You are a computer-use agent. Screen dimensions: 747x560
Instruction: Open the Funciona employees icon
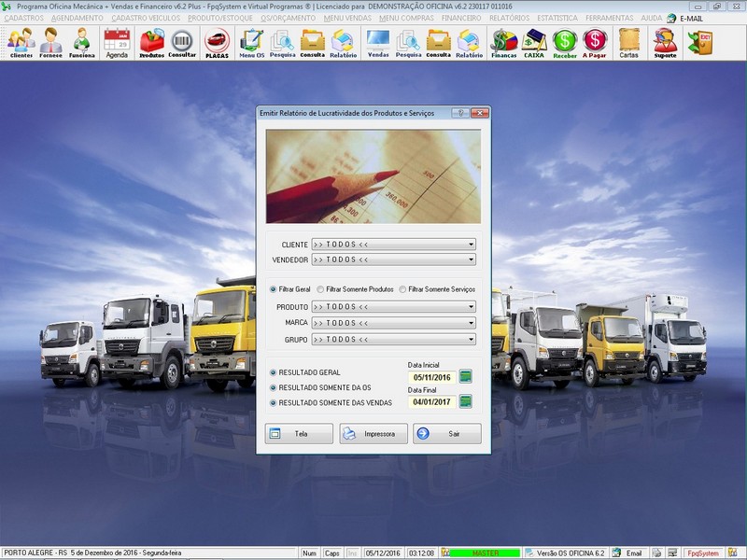point(81,43)
